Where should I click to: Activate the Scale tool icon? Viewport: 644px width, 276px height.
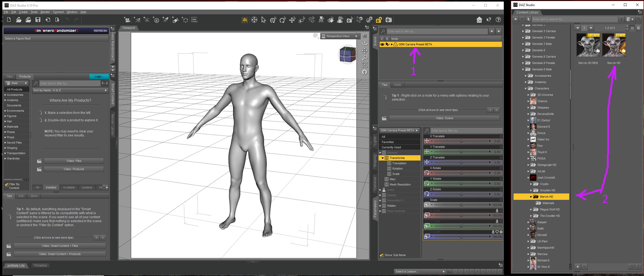302,20
